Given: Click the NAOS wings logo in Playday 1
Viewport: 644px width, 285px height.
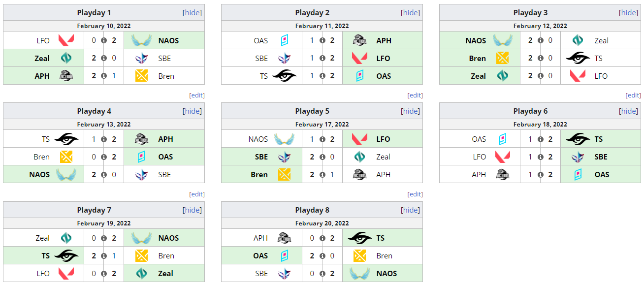Looking at the screenshot, I should [142, 40].
